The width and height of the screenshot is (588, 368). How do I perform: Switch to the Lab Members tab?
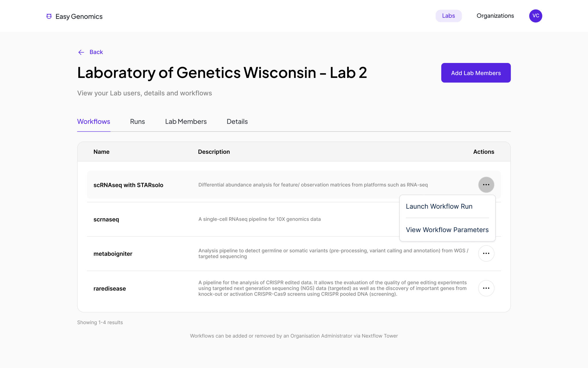click(x=186, y=121)
